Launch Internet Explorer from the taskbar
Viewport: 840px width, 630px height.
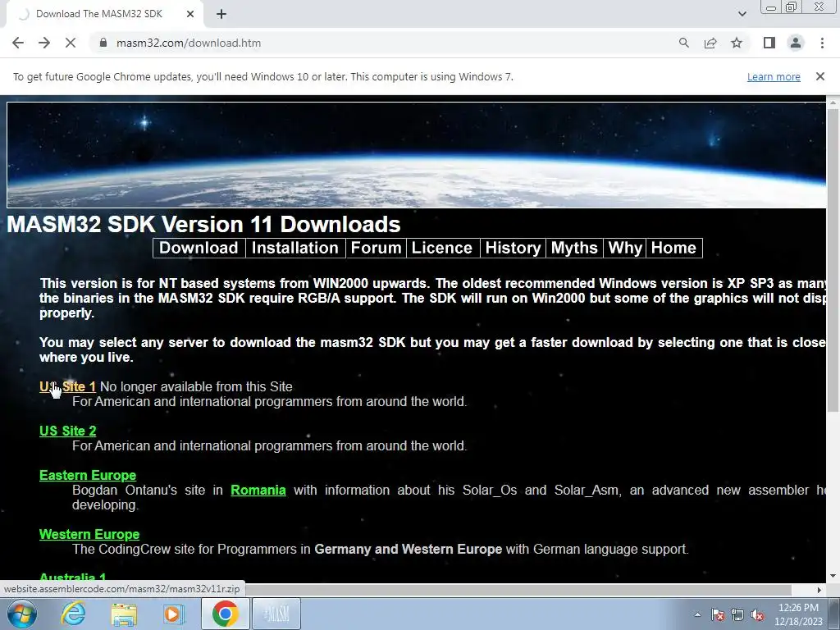click(73, 614)
